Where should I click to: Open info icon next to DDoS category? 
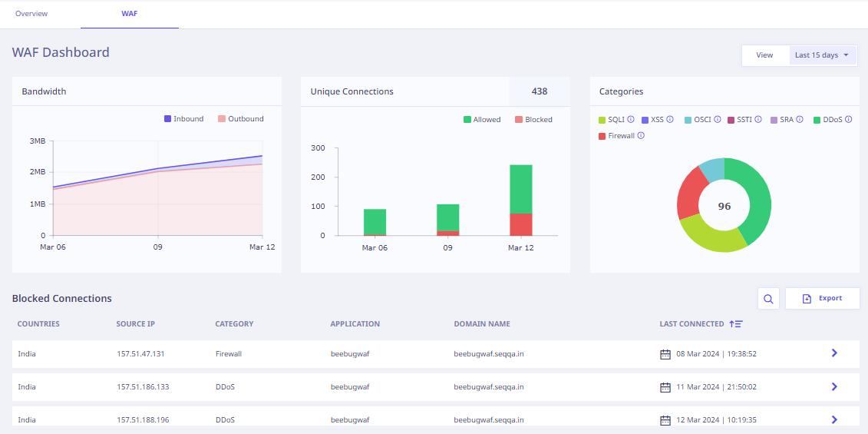click(x=848, y=119)
